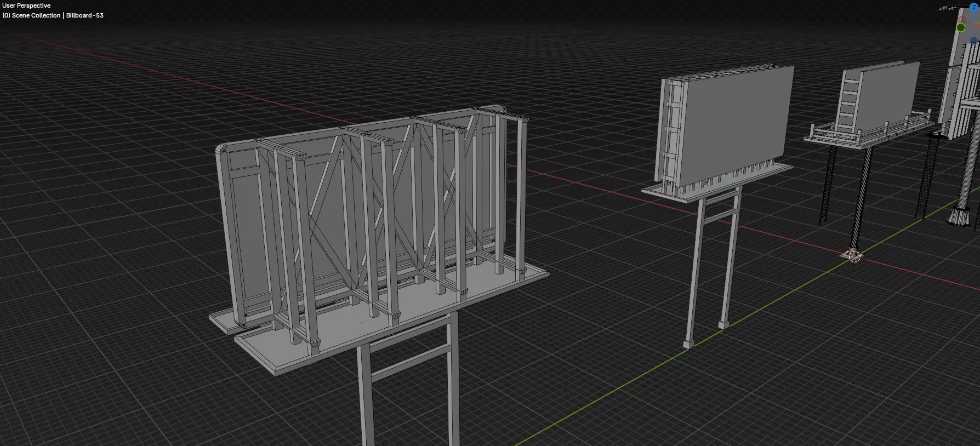Viewport: 980px width, 446px height.
Task: Click the 3D cursor at the world origin
Action: point(854,255)
